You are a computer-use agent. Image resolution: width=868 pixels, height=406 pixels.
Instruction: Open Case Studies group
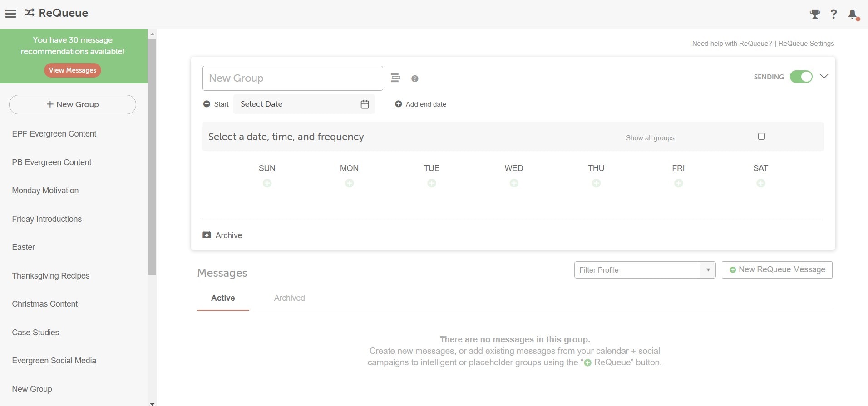coord(35,333)
